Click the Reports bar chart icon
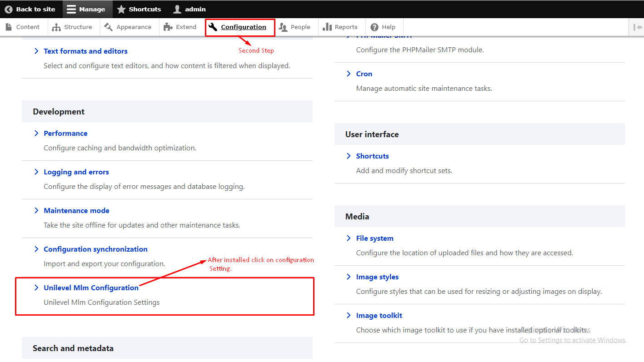Image resolution: width=644 pixels, height=362 pixels. [327, 27]
